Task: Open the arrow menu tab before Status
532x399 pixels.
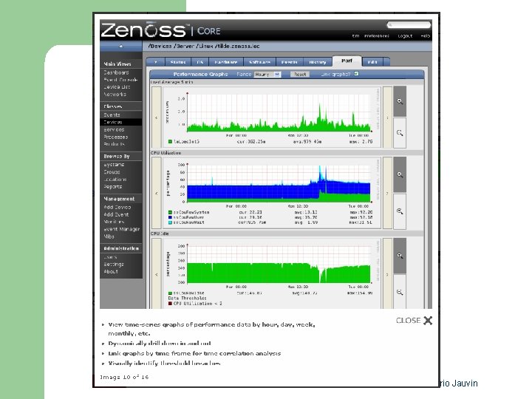Action: click(155, 62)
